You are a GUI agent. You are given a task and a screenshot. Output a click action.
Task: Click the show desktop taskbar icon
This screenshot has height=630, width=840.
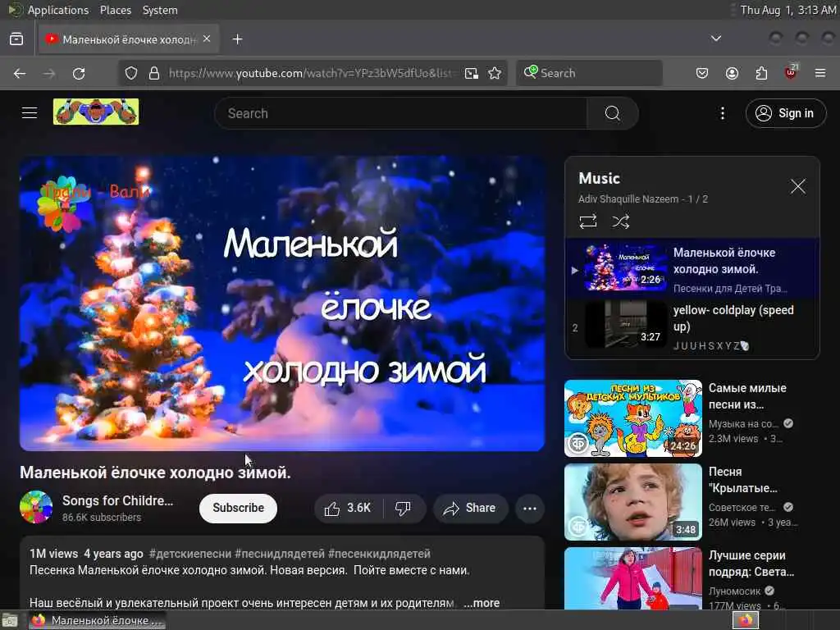9,620
